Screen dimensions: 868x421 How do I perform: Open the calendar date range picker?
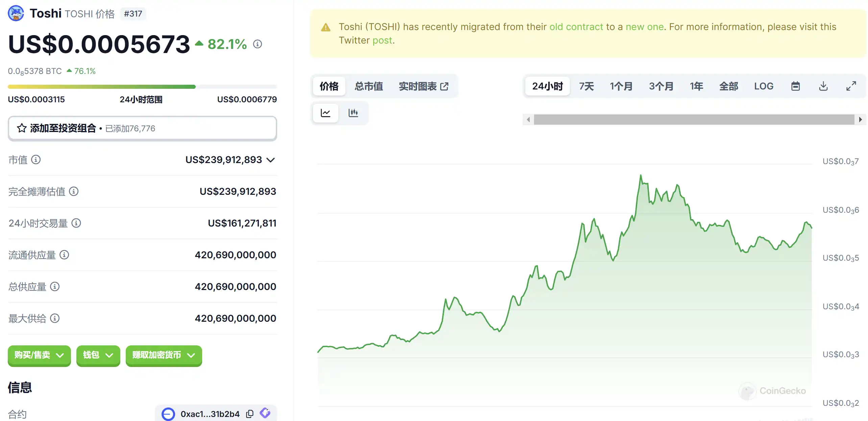[795, 86]
